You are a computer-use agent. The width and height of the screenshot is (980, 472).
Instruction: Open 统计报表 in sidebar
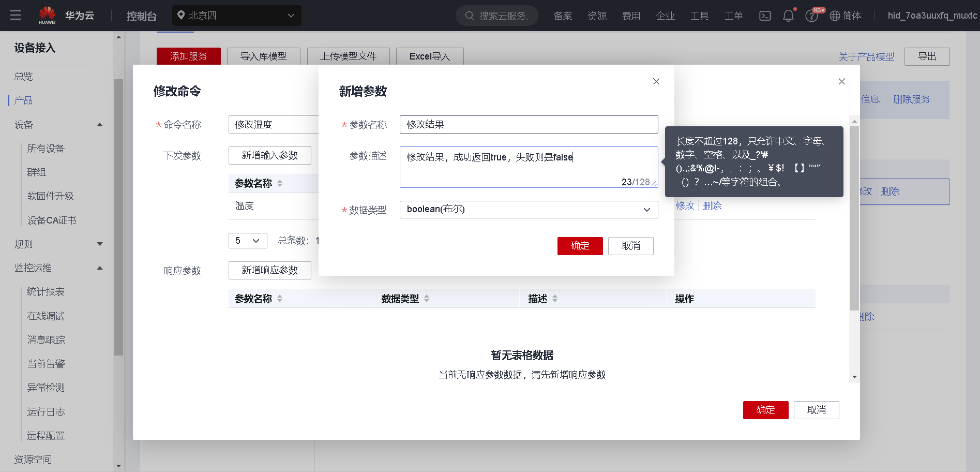point(46,292)
